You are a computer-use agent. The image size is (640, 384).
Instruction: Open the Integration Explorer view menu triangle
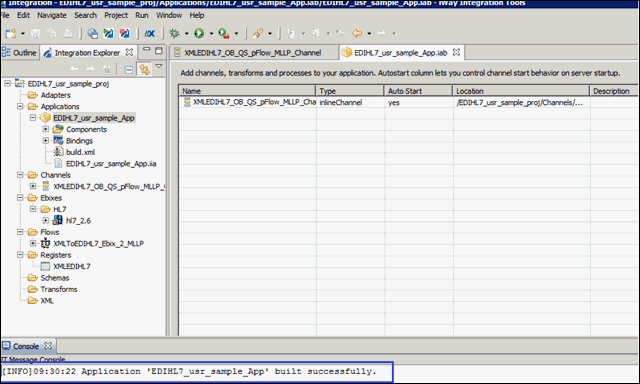(159, 66)
